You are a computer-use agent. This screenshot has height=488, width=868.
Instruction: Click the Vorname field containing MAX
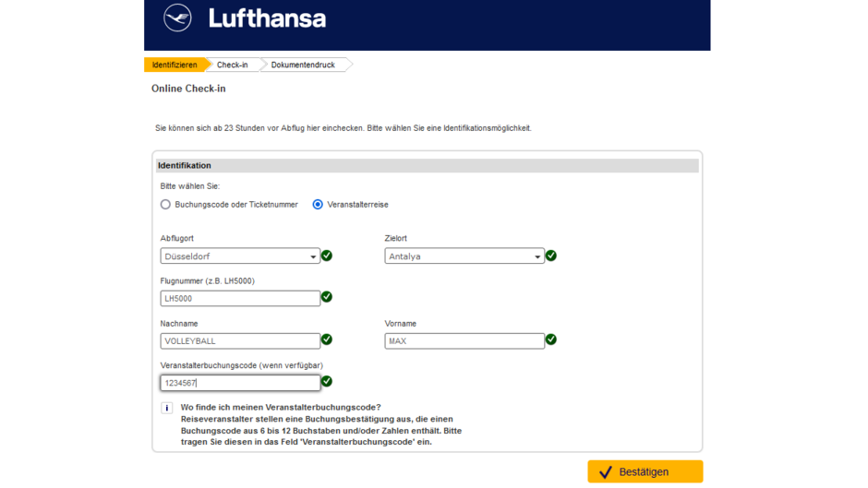coord(464,340)
